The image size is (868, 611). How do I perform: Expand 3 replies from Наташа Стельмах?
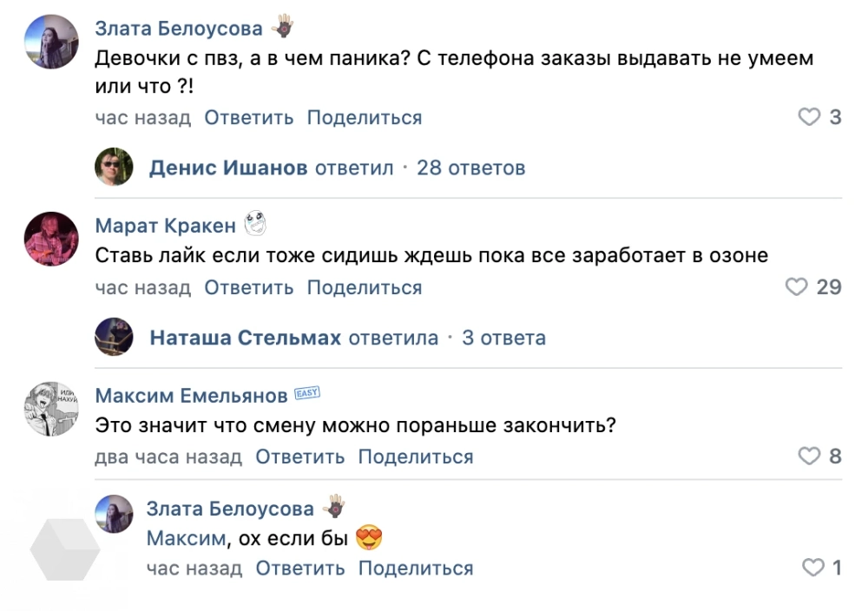[x=503, y=338]
